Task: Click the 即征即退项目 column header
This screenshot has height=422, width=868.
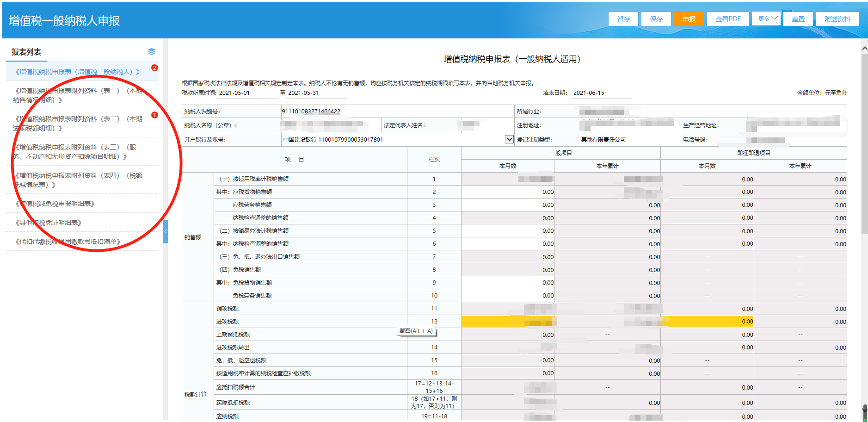Action: pos(754,153)
